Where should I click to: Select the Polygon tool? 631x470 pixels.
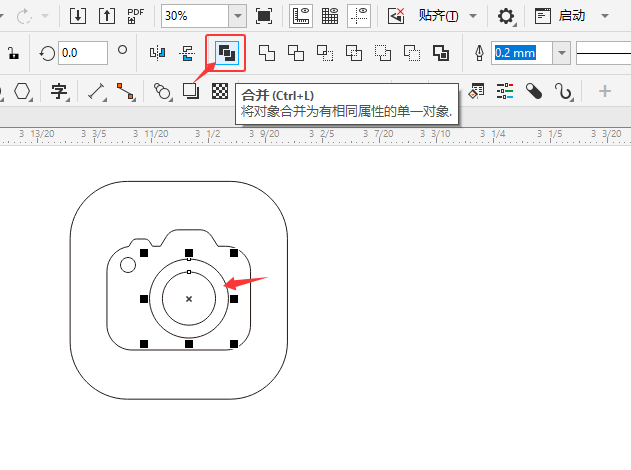[22, 91]
